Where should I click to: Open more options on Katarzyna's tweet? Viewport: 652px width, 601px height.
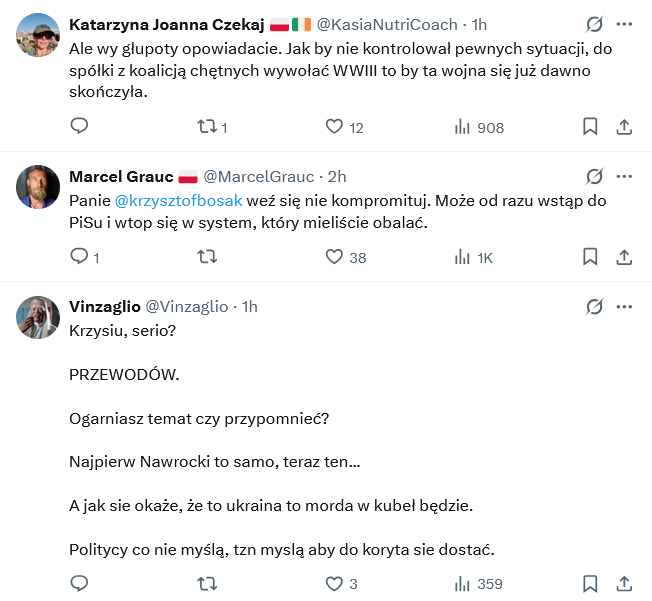(x=624, y=24)
